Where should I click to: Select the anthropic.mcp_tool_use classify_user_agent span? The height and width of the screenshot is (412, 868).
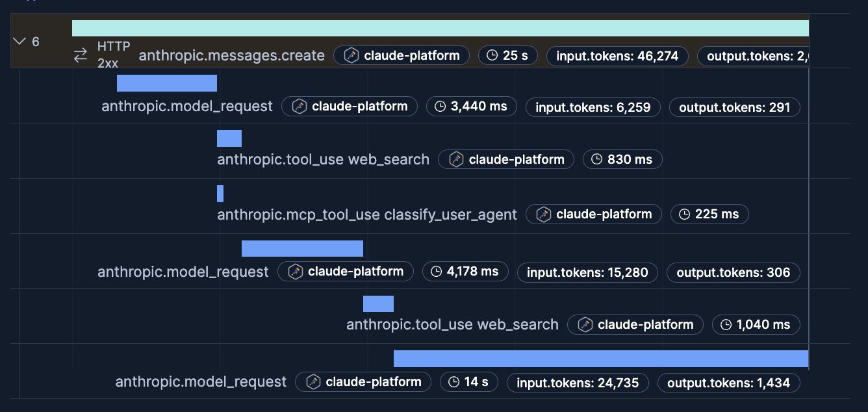[367, 214]
